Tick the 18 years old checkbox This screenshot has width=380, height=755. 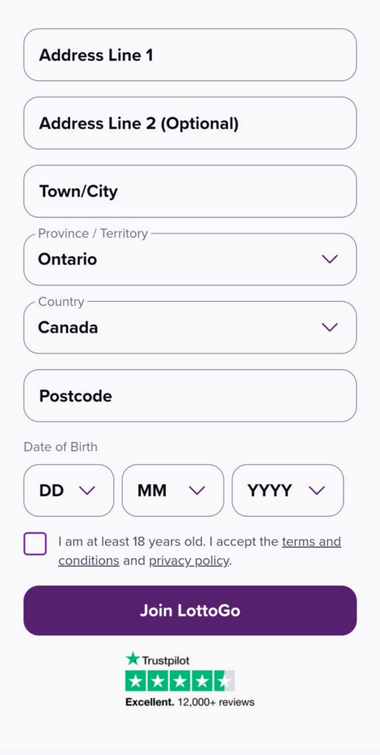pos(35,544)
